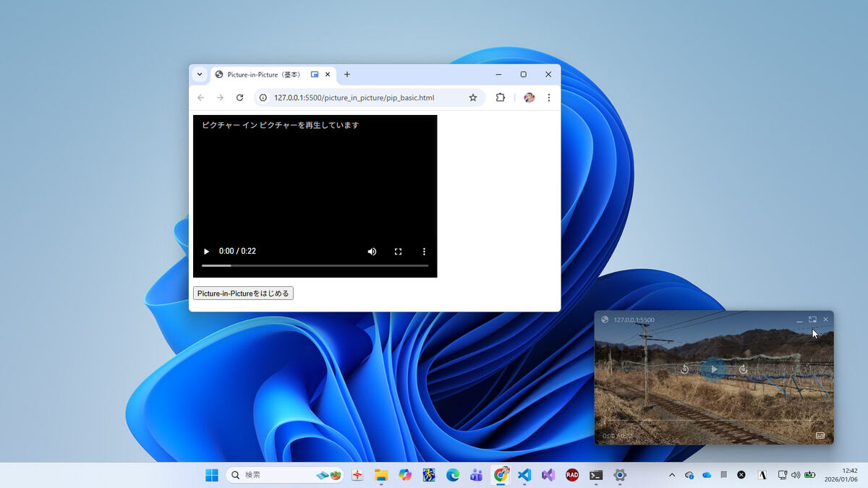This screenshot has height=488, width=868.
Task: Open the Chrome extensions puzzle icon
Action: [x=500, y=98]
